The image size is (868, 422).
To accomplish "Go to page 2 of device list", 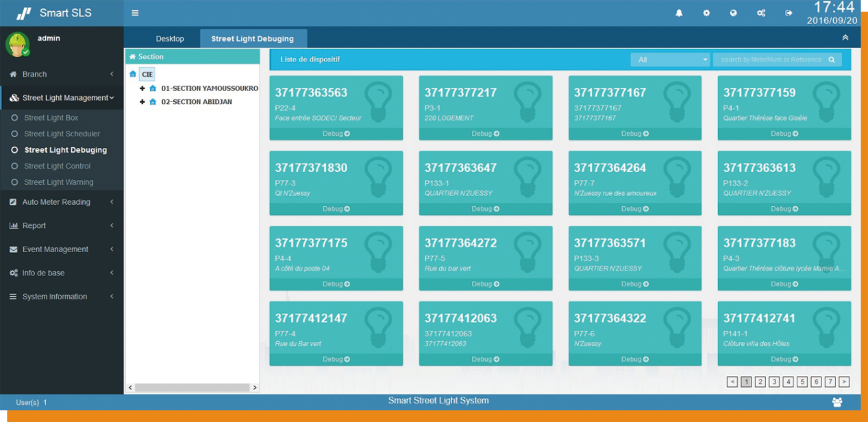I will [760, 382].
